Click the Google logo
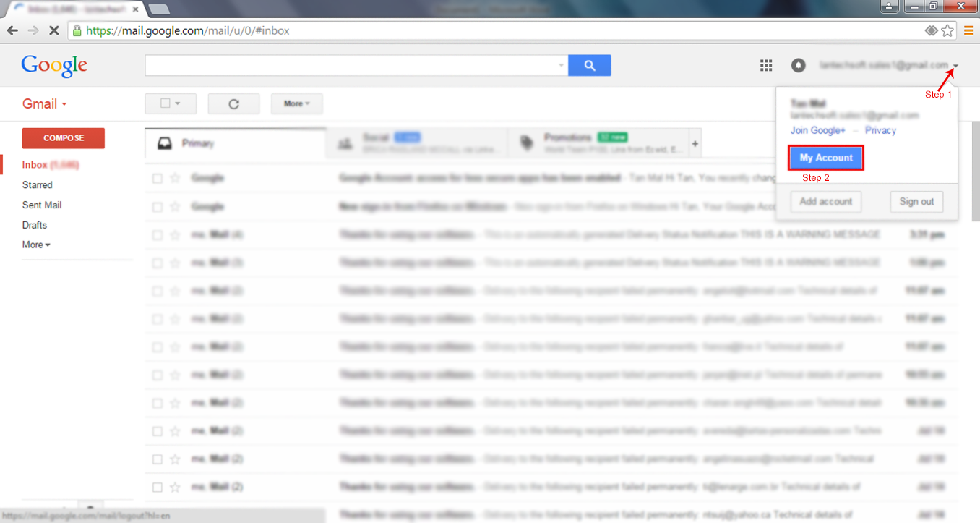Viewport: 980px width, 523px height. pos(54,65)
